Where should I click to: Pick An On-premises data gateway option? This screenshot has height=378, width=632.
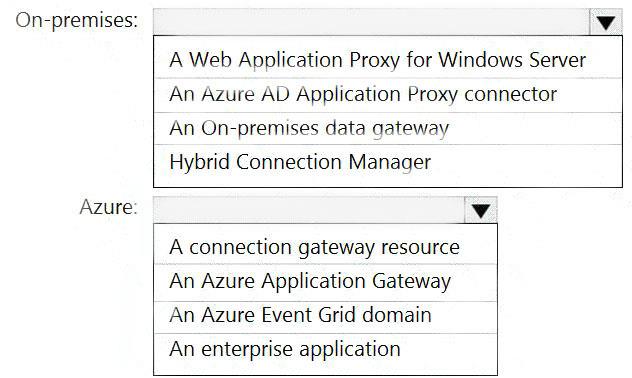click(388, 129)
